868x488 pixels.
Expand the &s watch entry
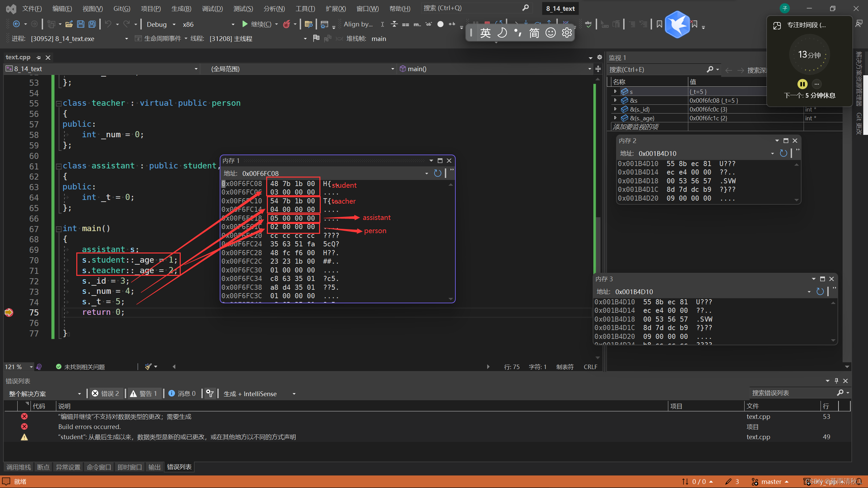615,100
